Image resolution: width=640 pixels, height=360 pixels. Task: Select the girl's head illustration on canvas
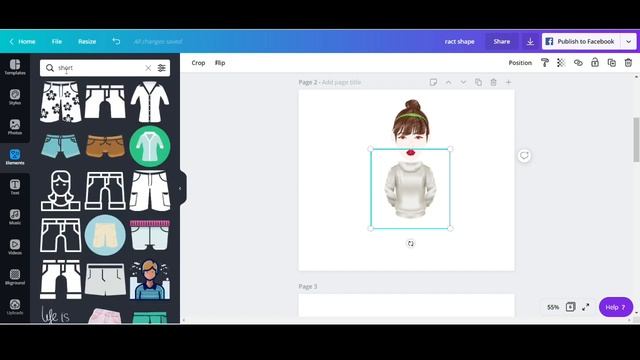tap(411, 123)
